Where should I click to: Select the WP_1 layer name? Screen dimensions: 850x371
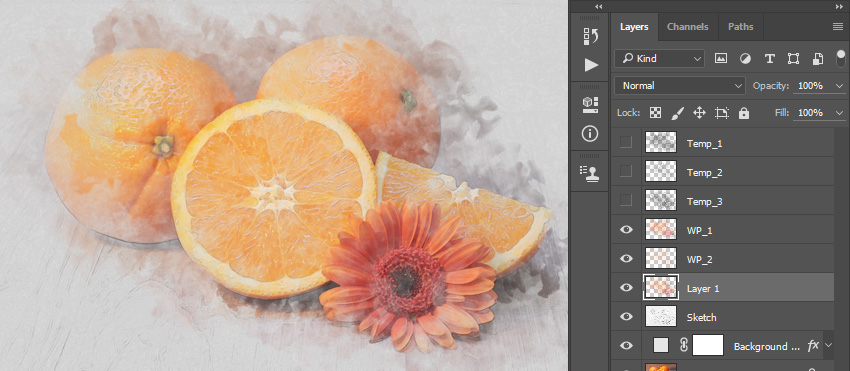pos(699,231)
